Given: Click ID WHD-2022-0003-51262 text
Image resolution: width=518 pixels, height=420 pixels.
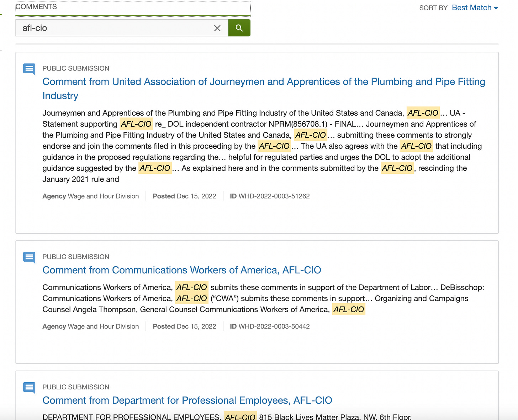Looking at the screenshot, I should (270, 196).
